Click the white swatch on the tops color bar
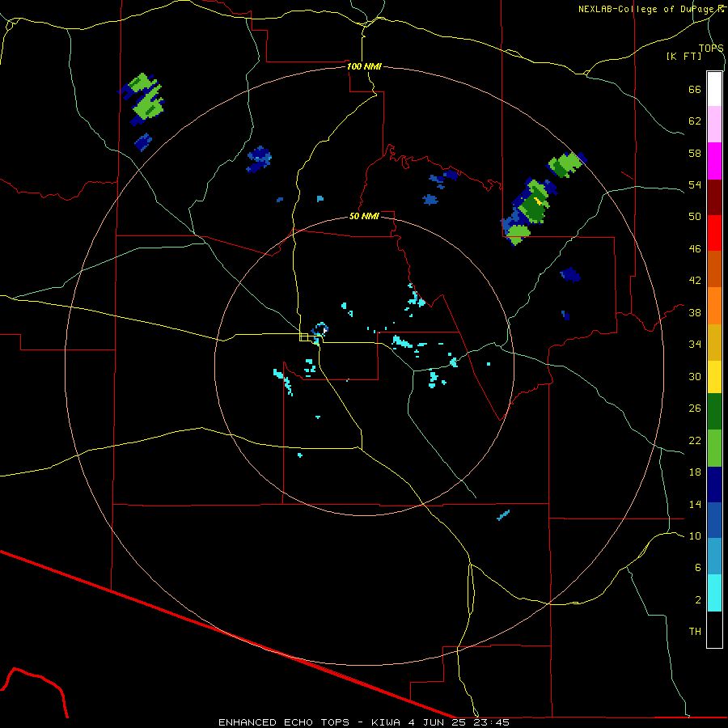Screen dimensions: 728x728 pyautogui.click(x=714, y=89)
